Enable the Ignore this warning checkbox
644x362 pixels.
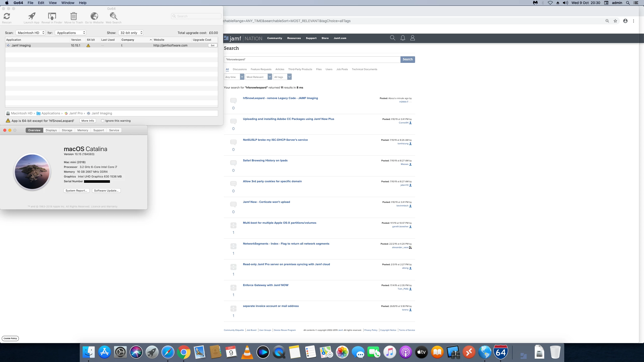tap(103, 121)
